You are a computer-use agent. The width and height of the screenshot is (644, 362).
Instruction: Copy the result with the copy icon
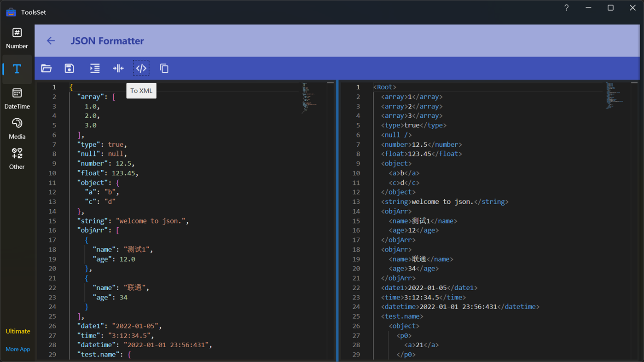coord(164,69)
